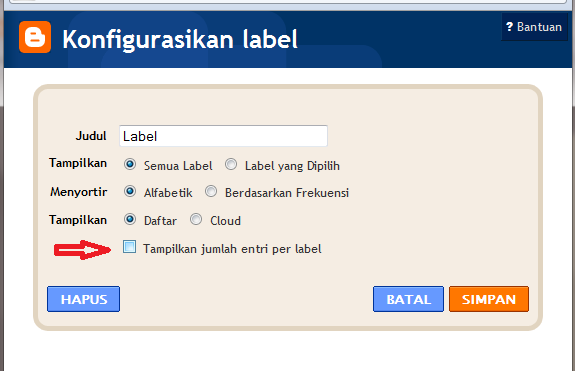Click the Tampilkan label beside Daftar
575x371 pixels.
pyautogui.click(x=78, y=220)
